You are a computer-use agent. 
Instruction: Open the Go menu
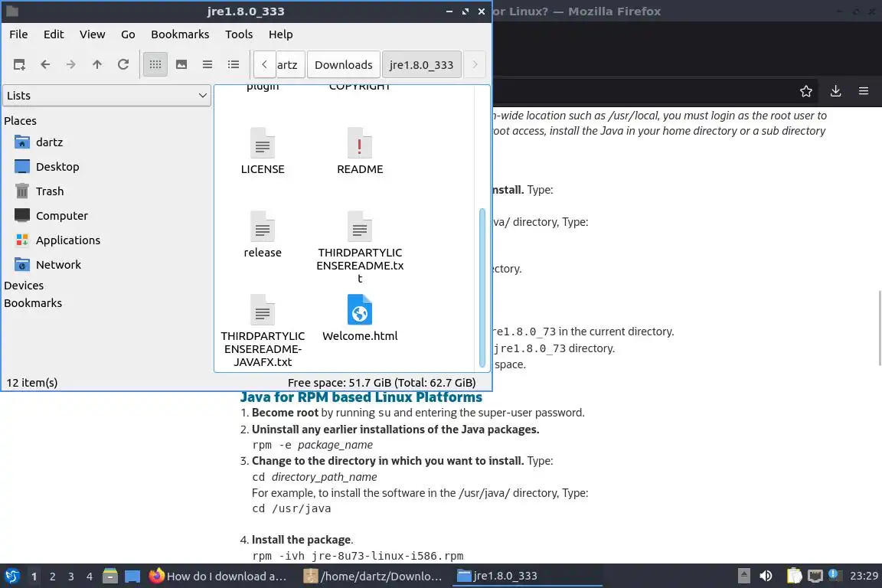click(x=128, y=34)
